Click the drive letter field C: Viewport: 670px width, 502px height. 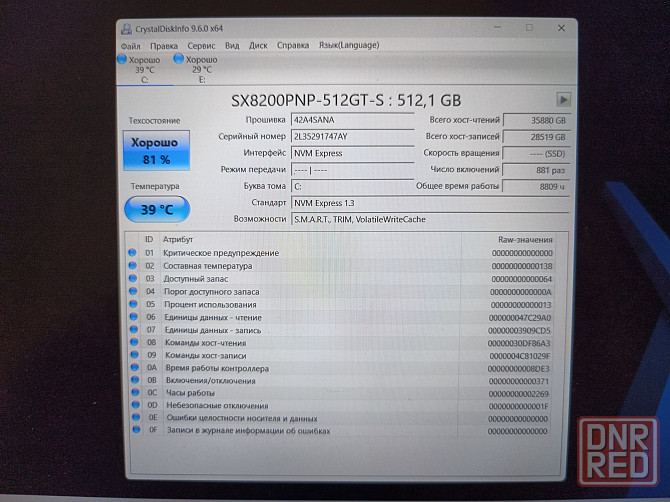click(353, 187)
